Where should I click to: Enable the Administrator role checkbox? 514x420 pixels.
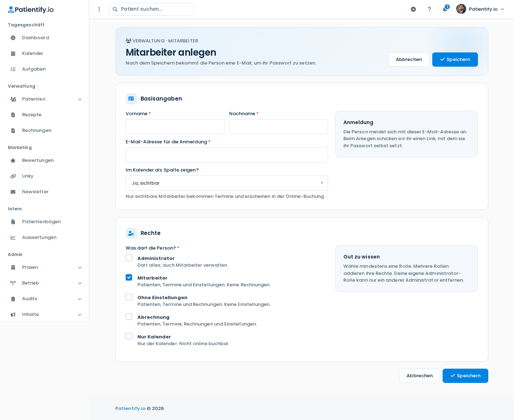(129, 258)
